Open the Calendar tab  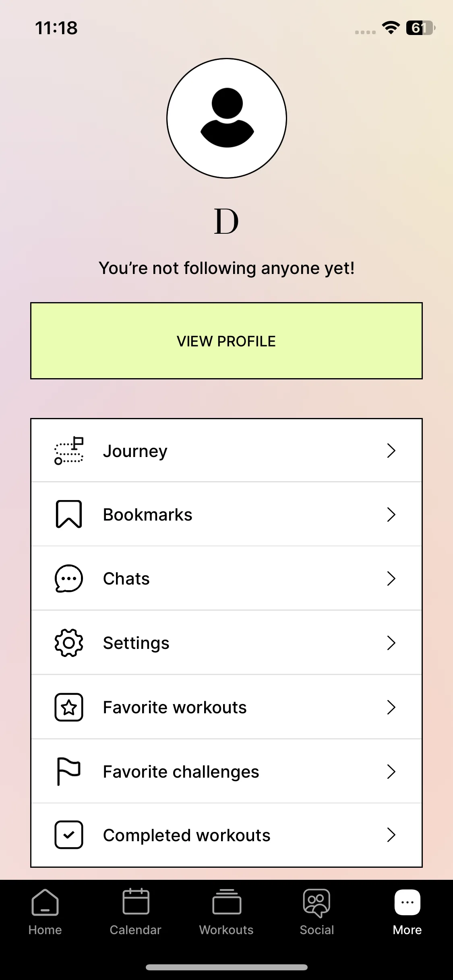[136, 912]
